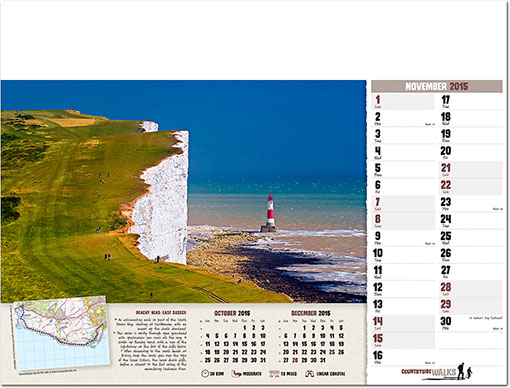Viewport: 510px width, 388px height.
Task: Click 25 in the December mini calendar
Action: pos(332,352)
